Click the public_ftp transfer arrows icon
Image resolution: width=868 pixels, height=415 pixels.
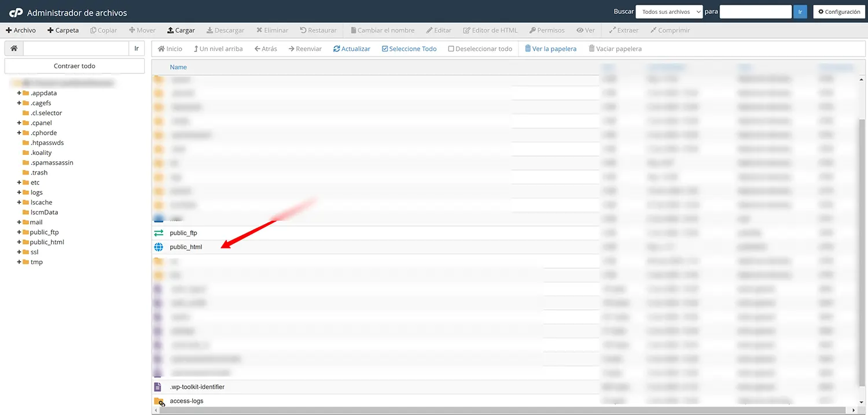click(159, 233)
